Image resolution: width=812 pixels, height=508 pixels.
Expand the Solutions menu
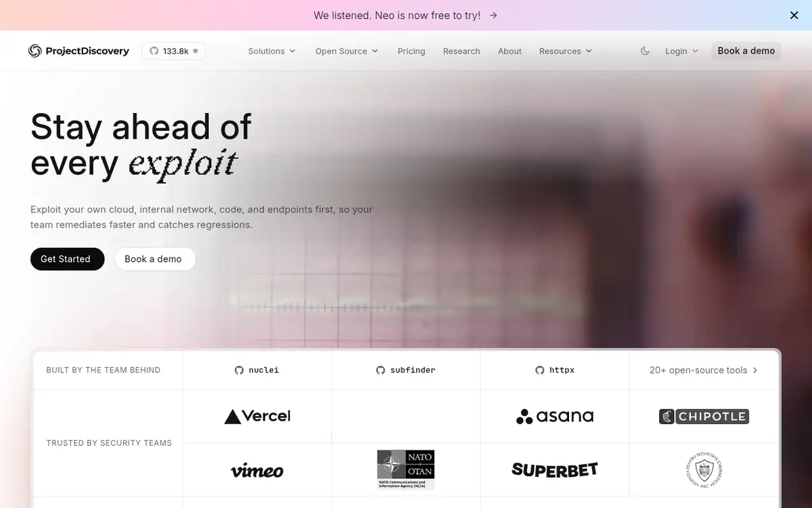pos(272,51)
